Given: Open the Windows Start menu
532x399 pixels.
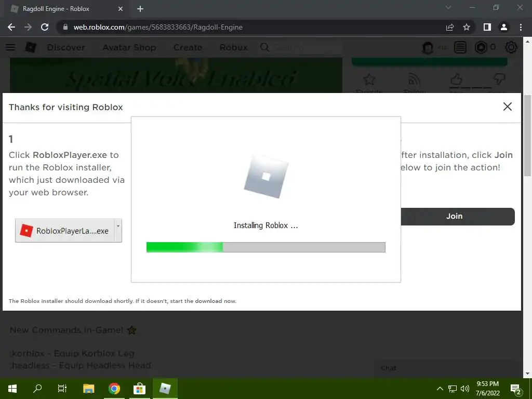Looking at the screenshot, I should click(12, 389).
